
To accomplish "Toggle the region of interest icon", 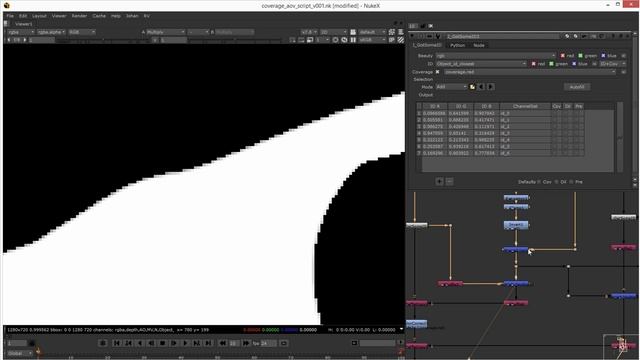I will (301, 40).
